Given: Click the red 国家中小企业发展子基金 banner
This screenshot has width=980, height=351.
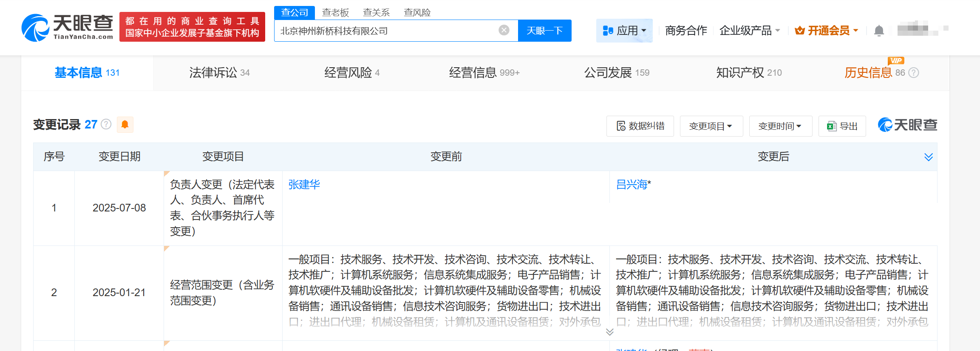Looking at the screenshot, I should (192, 27).
